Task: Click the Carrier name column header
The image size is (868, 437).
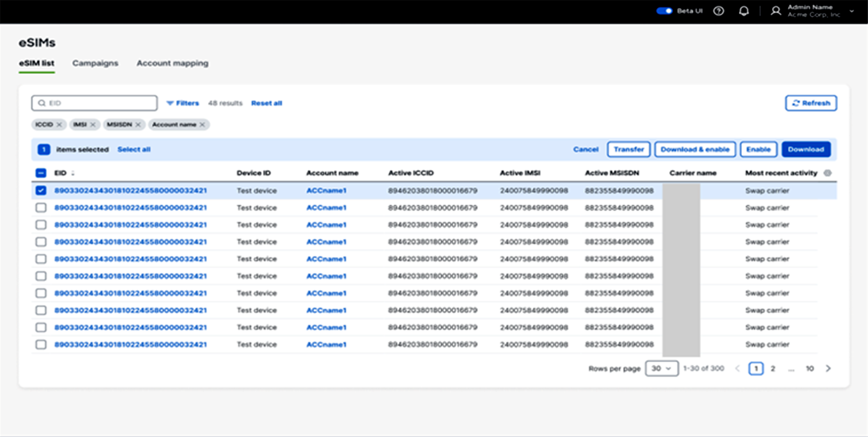Action: click(x=693, y=173)
